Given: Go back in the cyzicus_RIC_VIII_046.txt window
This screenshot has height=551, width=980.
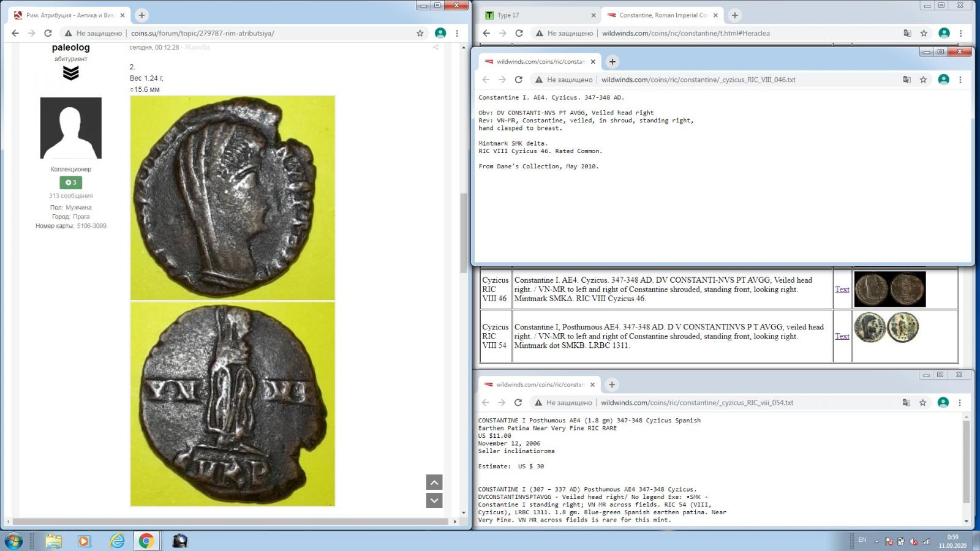Looking at the screenshot, I should (486, 80).
